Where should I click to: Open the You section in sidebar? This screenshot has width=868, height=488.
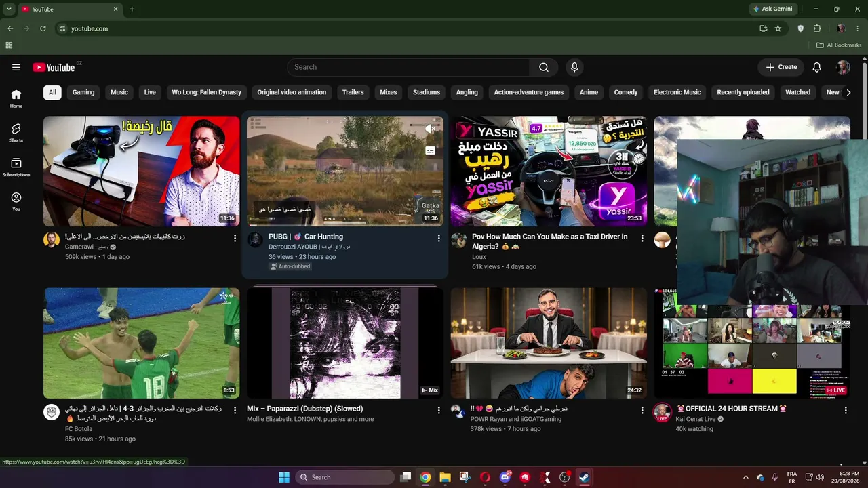coord(16,201)
